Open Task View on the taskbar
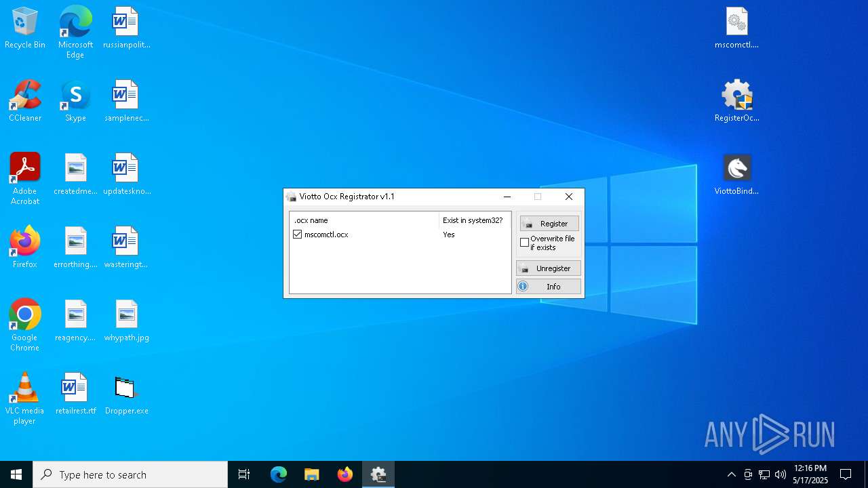This screenshot has width=868, height=488. coord(244,474)
